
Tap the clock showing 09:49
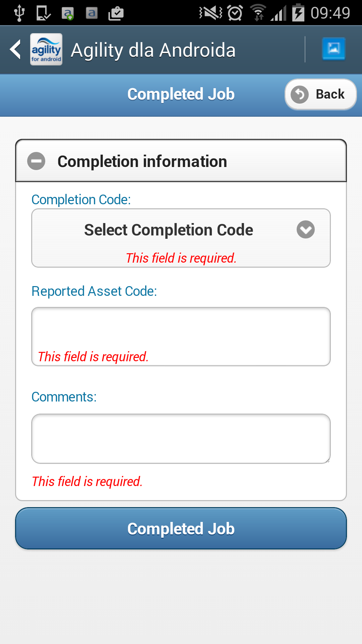coord(330,13)
